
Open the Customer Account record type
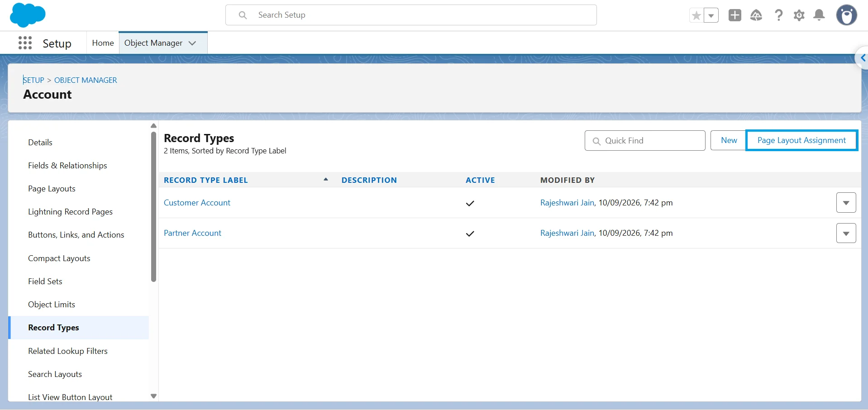[x=197, y=203]
